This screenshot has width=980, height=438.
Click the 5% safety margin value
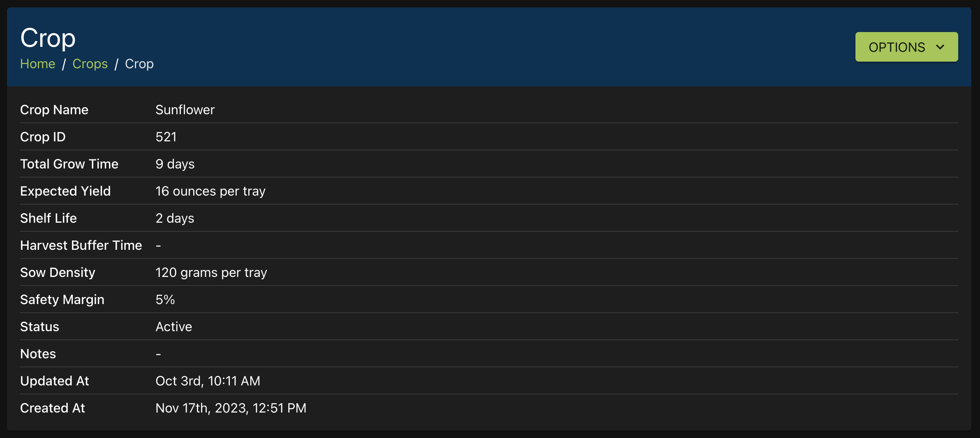click(165, 300)
